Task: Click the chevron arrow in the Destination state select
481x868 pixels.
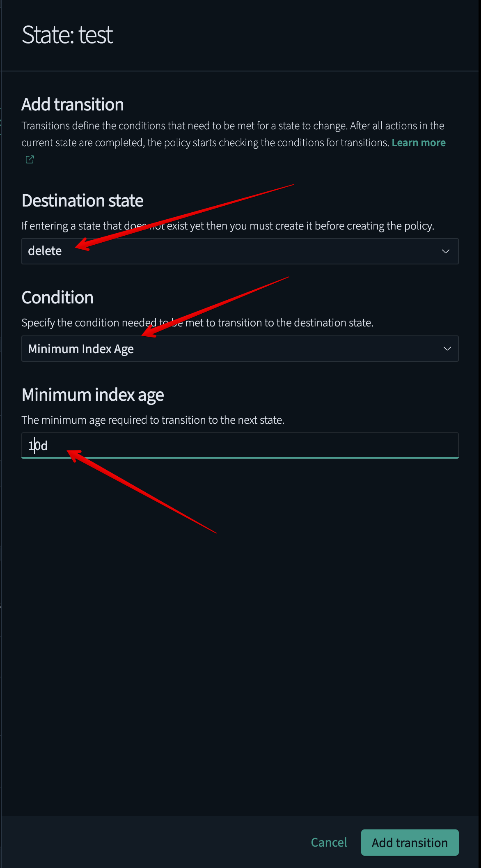Action: pyautogui.click(x=445, y=251)
